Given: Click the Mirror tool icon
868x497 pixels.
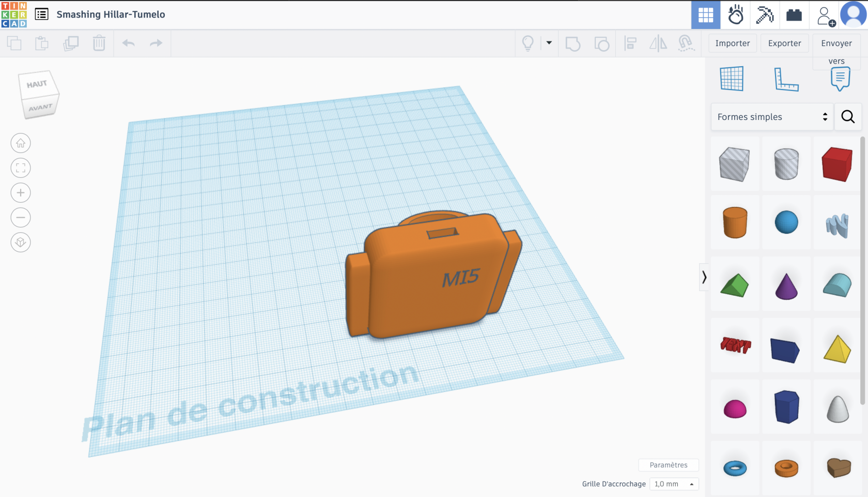Looking at the screenshot, I should (658, 43).
